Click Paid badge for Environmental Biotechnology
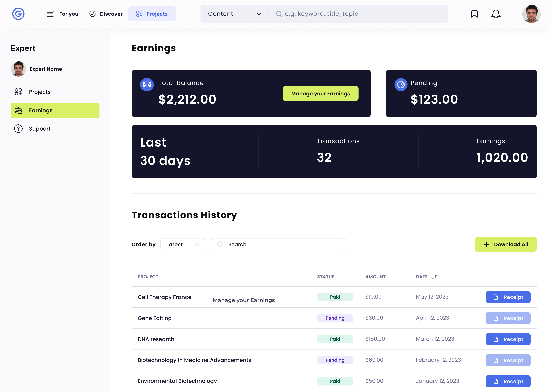551x392 pixels. click(335, 381)
